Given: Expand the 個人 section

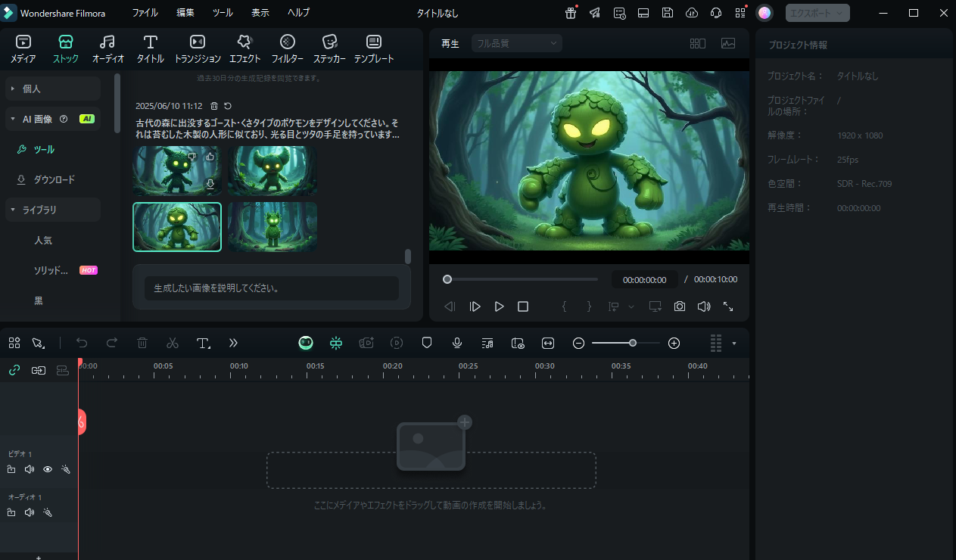Looking at the screenshot, I should (53, 89).
